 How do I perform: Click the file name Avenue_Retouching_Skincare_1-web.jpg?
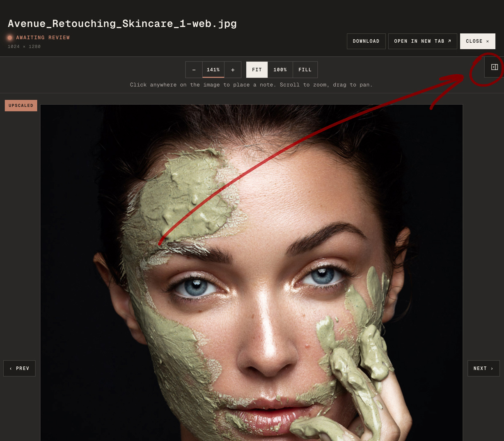pos(122,23)
